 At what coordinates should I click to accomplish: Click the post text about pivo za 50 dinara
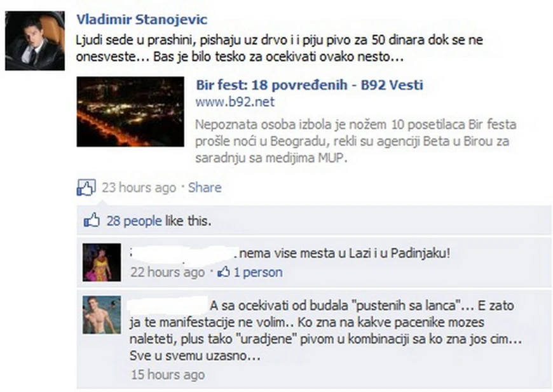[279, 48]
